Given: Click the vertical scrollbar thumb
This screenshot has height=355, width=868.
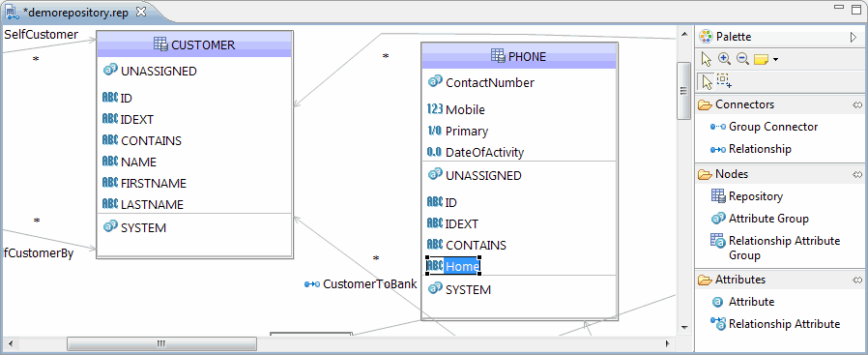Looking at the screenshot, I should pos(684,91).
